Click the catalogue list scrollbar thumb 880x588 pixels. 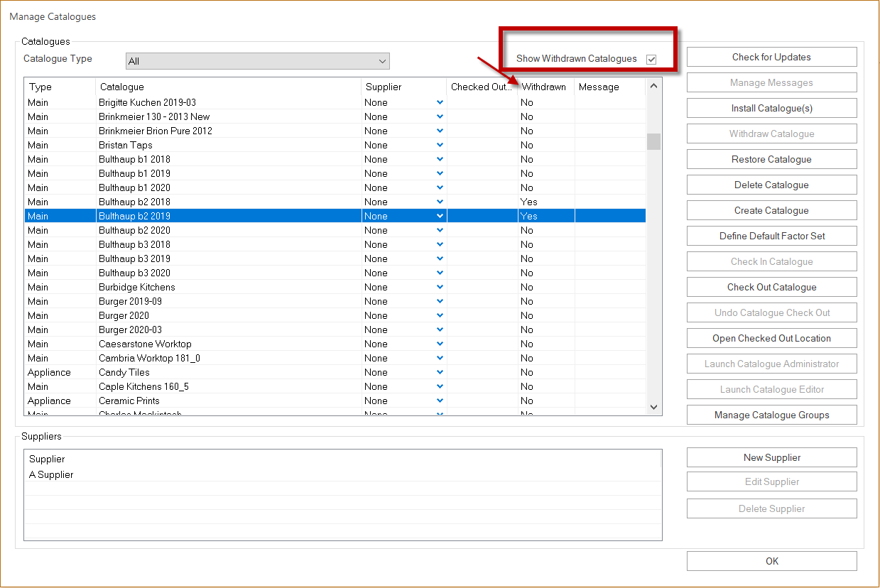pyautogui.click(x=653, y=141)
